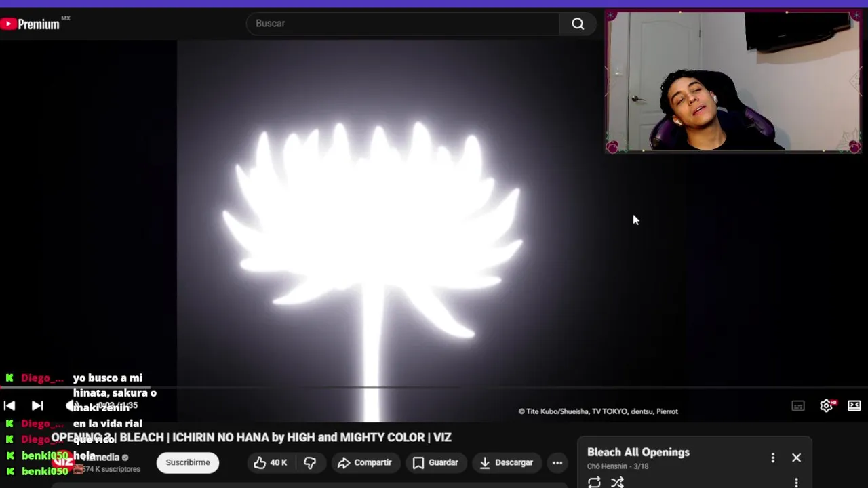Click the streamer webcam overlay
Image resolution: width=868 pixels, height=488 pixels.
[733, 82]
